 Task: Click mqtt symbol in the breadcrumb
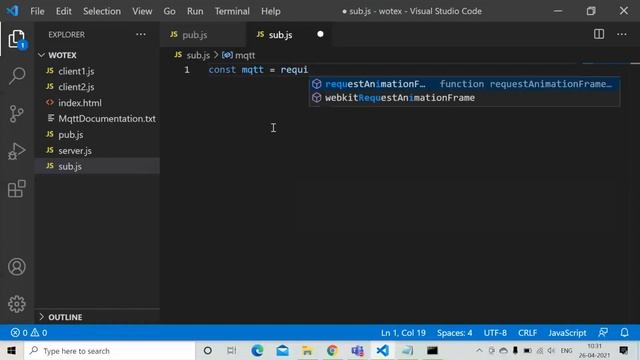click(x=239, y=55)
